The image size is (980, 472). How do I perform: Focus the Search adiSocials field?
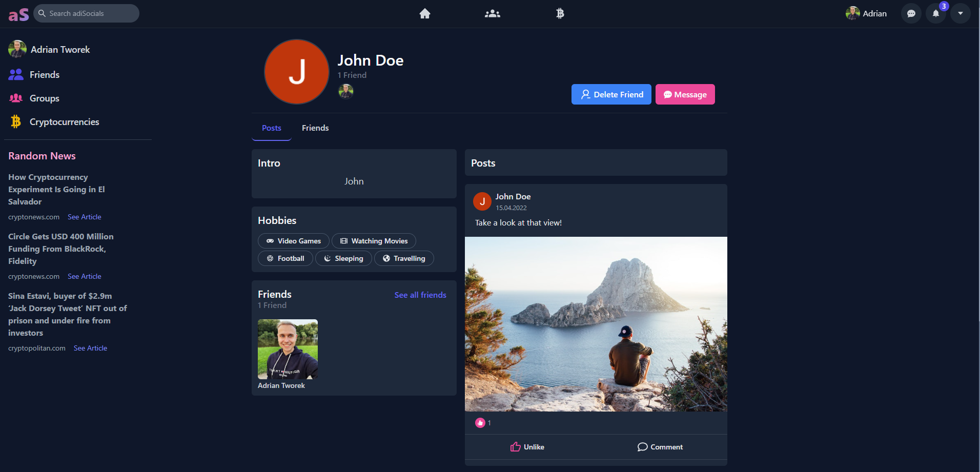pyautogui.click(x=87, y=13)
